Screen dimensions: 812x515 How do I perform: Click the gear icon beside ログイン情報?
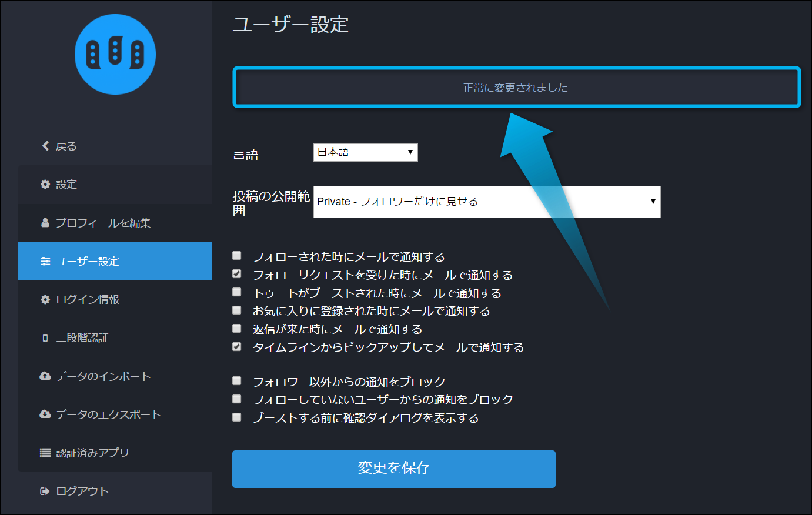pyautogui.click(x=45, y=300)
